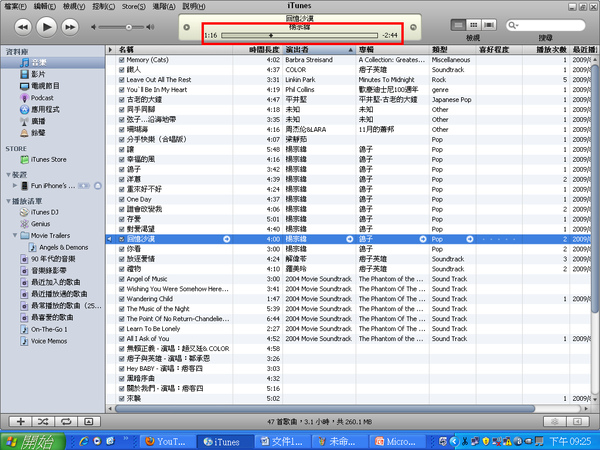Open 檔案 menu
600x450 pixels.
pos(16,7)
